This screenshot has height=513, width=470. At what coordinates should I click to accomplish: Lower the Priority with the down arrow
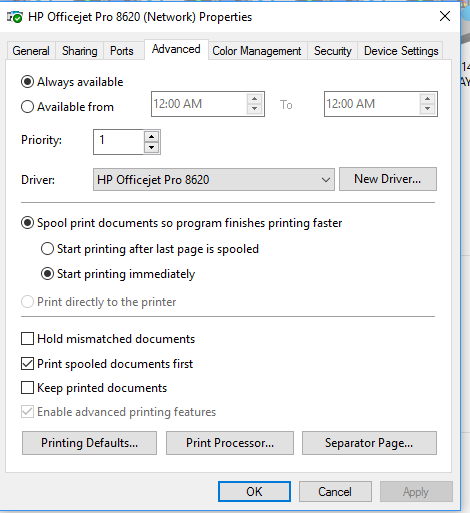point(152,147)
